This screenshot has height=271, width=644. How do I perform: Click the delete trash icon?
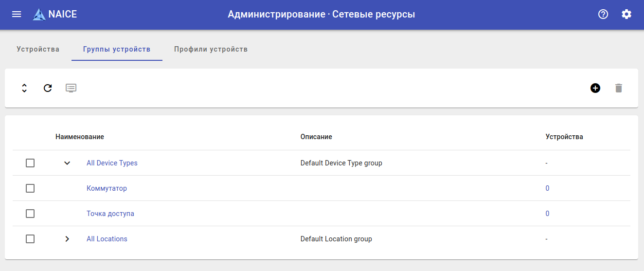click(619, 88)
